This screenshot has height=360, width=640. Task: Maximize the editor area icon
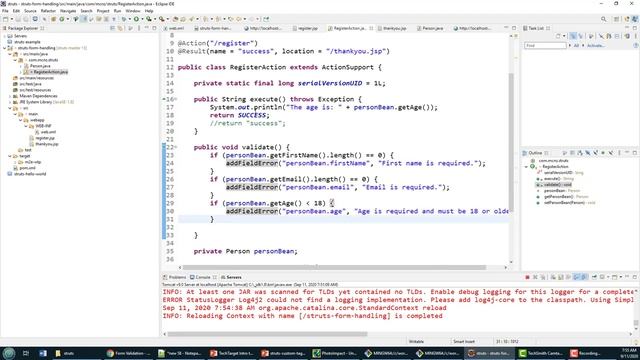click(514, 28)
